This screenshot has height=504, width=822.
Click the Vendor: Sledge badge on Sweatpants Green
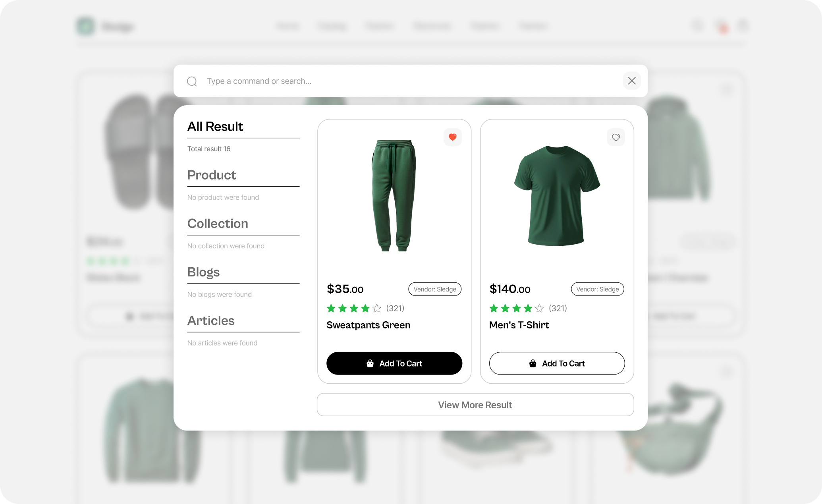pyautogui.click(x=434, y=288)
